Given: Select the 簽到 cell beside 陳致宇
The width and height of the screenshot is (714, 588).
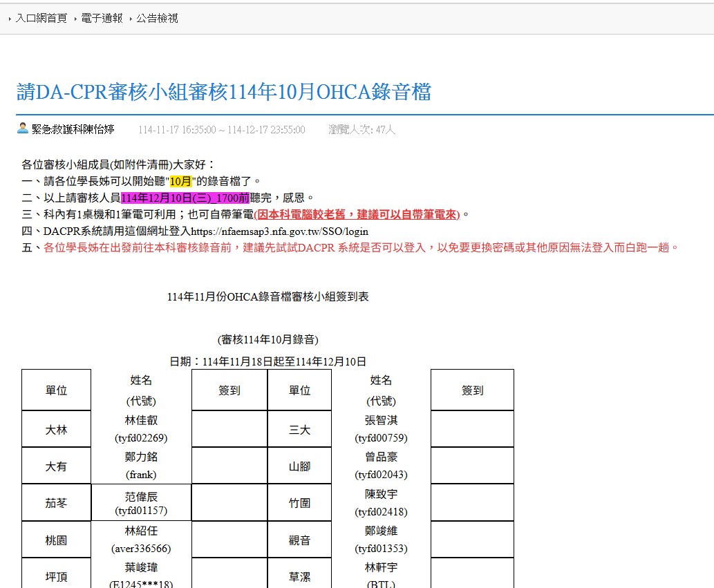Looking at the screenshot, I should (x=472, y=502).
